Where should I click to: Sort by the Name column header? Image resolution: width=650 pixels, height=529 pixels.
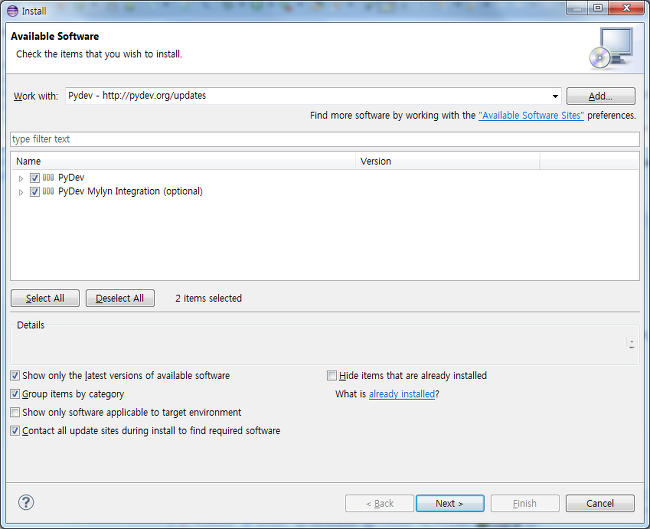click(183, 161)
